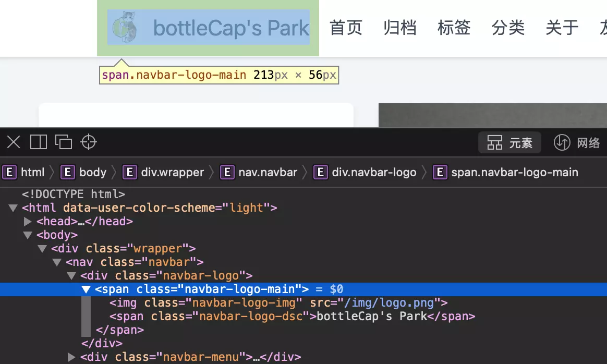Click the Elements panel tree icon
The image size is (607, 364).
(x=494, y=142)
